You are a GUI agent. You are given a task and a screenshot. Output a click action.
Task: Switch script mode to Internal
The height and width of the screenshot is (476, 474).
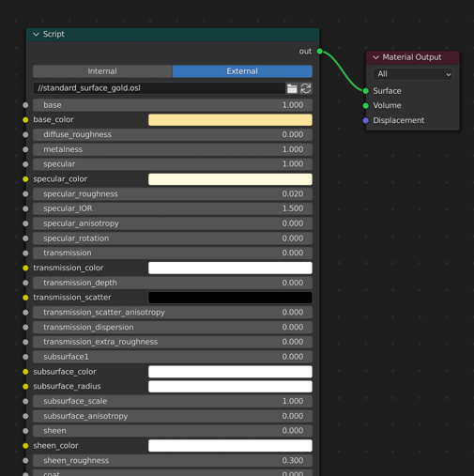[102, 71]
